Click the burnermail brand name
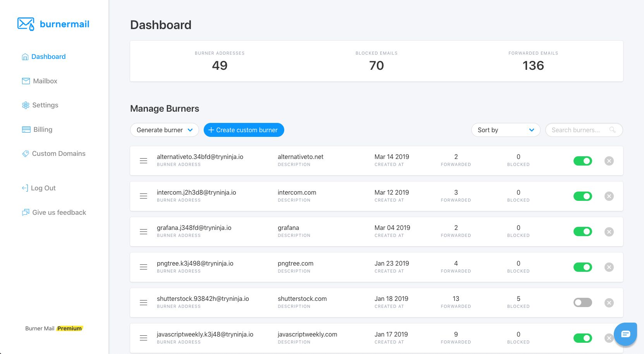The image size is (644, 354). pyautogui.click(x=65, y=24)
